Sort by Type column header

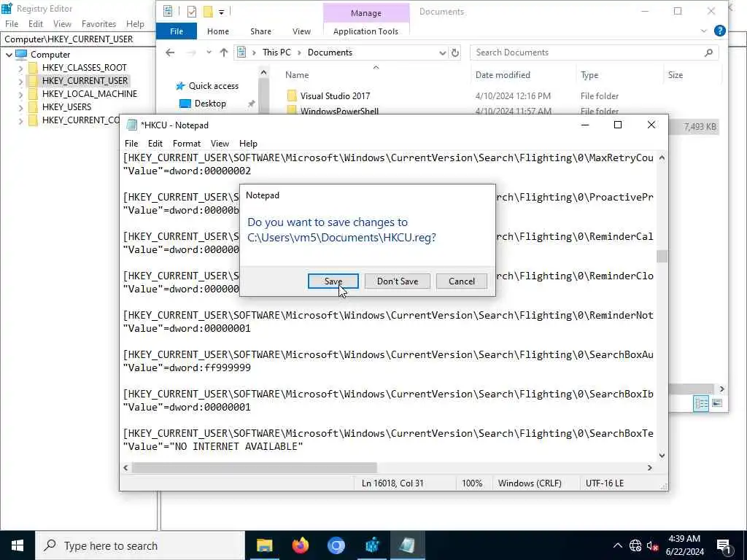click(589, 75)
